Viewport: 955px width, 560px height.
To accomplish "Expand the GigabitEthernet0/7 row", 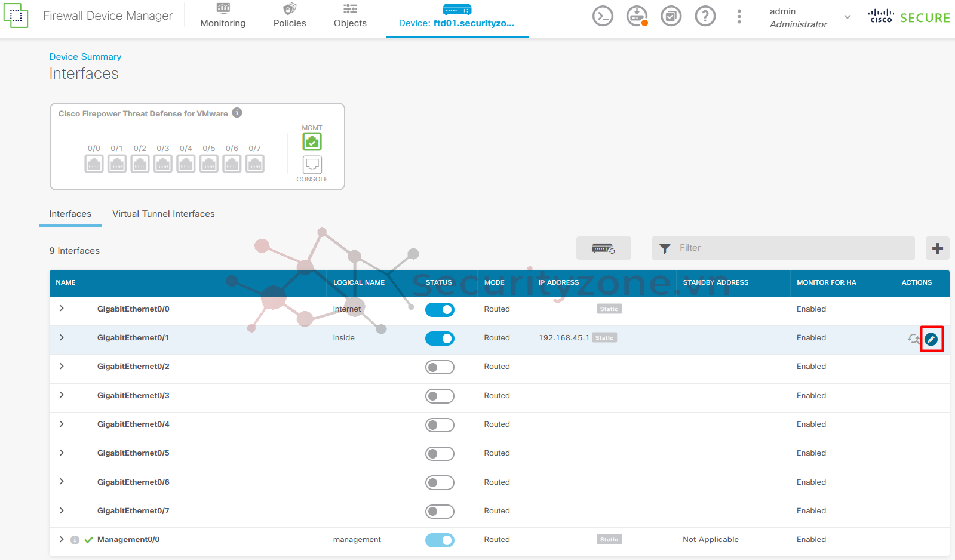I will click(62, 510).
